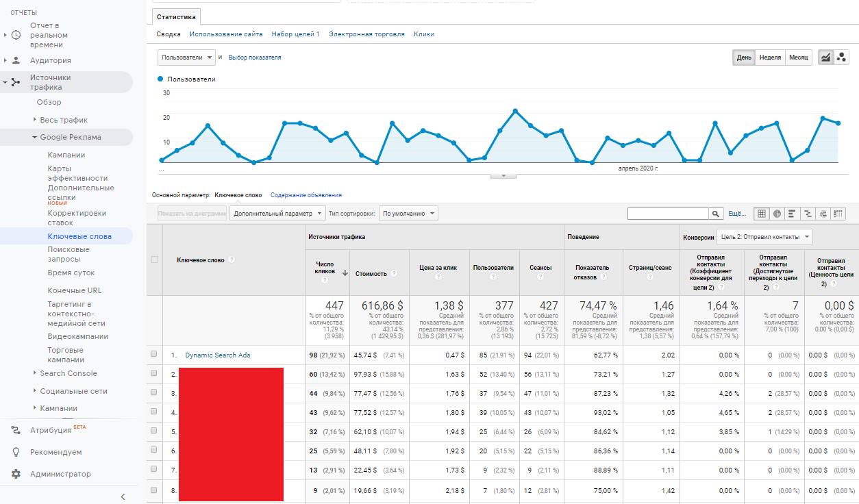This screenshot has height=504, width=859.
Task: Click the traffic sources branching icon
Action: 16,82
